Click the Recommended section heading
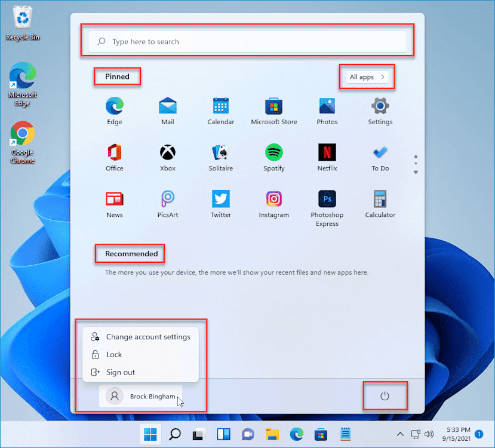The width and height of the screenshot is (495, 448). click(131, 253)
